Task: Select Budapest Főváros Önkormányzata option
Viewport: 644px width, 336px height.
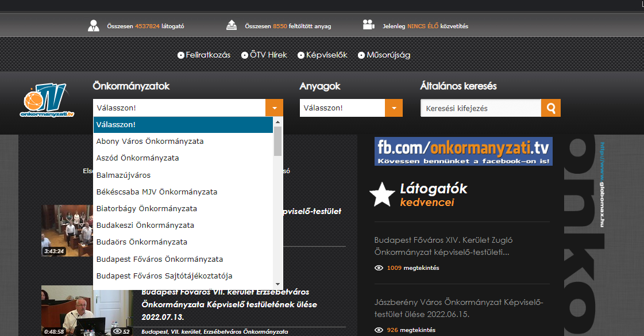Action: (183, 259)
